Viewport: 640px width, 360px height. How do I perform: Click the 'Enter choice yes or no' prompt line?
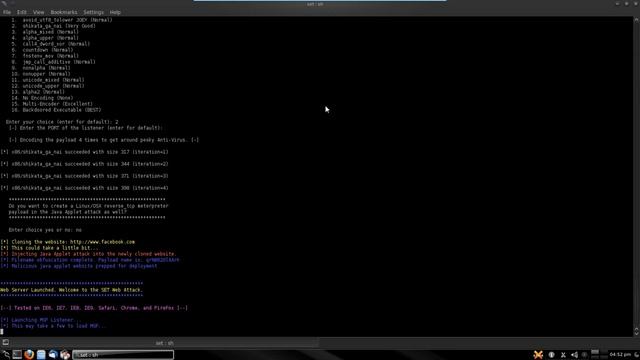[x=45, y=230]
